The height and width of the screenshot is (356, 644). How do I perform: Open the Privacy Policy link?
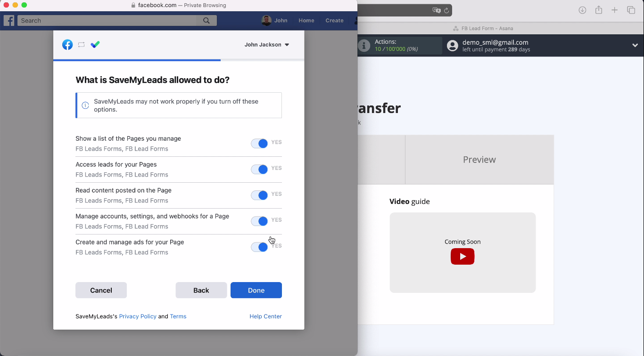pos(138,316)
